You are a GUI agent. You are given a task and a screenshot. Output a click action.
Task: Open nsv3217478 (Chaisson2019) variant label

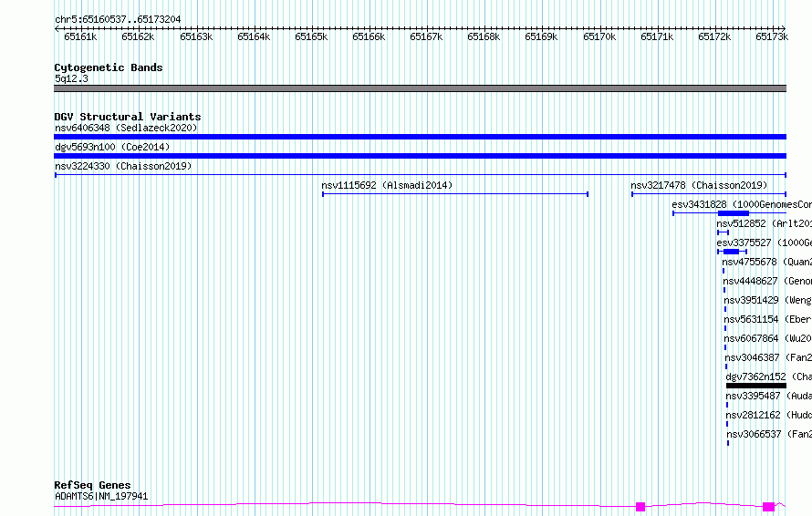click(x=699, y=185)
